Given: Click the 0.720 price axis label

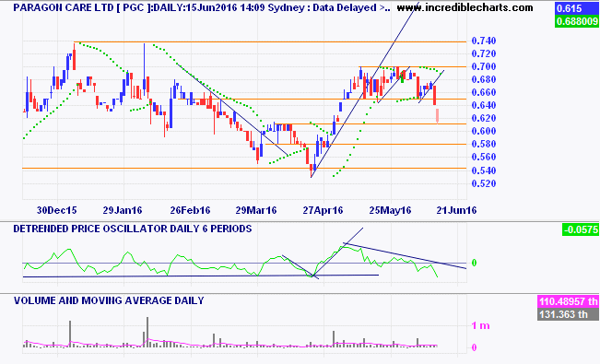Looking at the screenshot, I should [484, 53].
